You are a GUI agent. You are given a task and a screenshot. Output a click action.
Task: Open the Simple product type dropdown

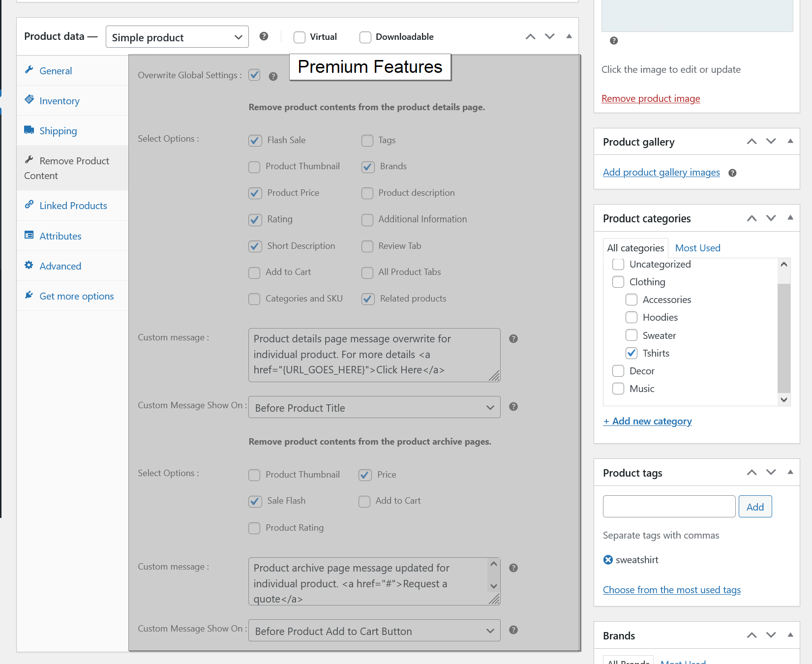click(177, 37)
